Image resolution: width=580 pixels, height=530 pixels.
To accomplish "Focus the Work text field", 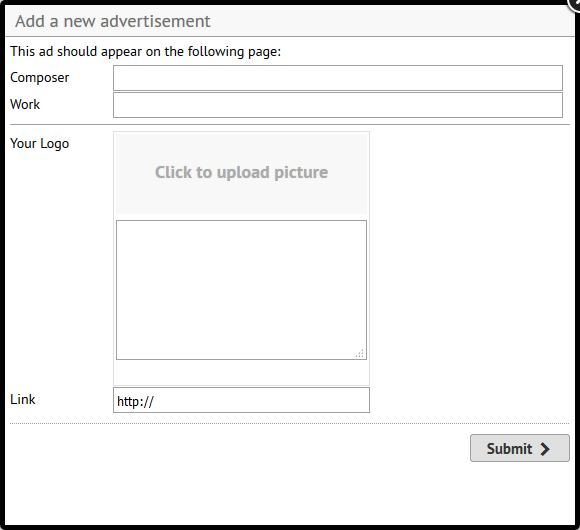I will pyautogui.click(x=338, y=105).
